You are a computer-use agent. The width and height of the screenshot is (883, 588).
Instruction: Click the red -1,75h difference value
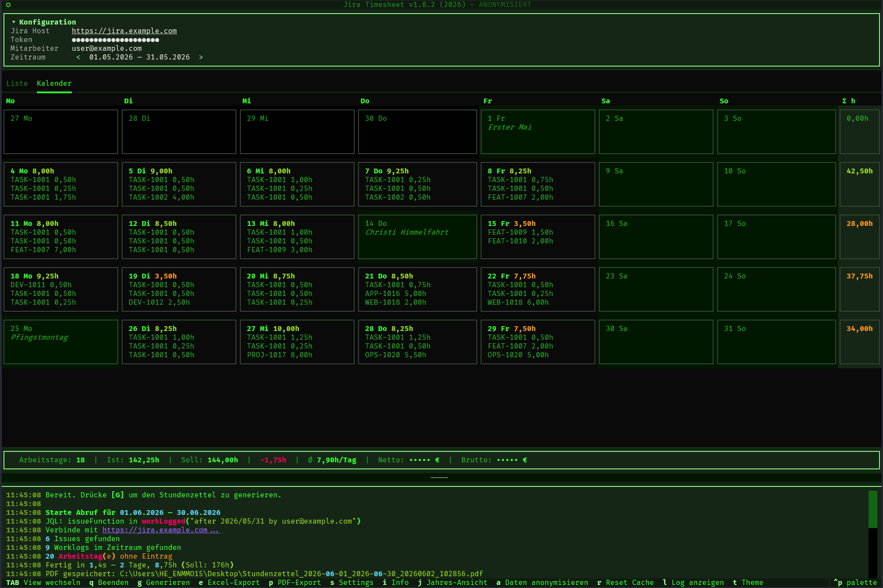(x=273, y=460)
